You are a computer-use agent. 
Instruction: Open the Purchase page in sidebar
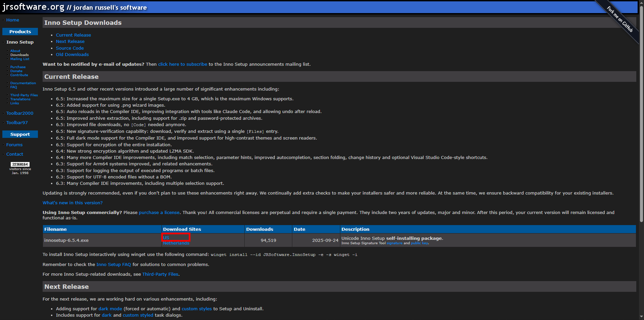(18, 67)
